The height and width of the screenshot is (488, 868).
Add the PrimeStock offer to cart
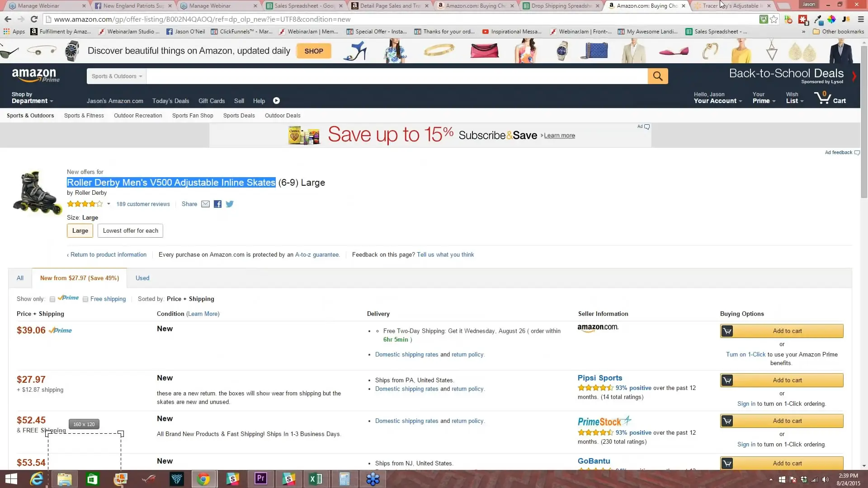[782, 421]
